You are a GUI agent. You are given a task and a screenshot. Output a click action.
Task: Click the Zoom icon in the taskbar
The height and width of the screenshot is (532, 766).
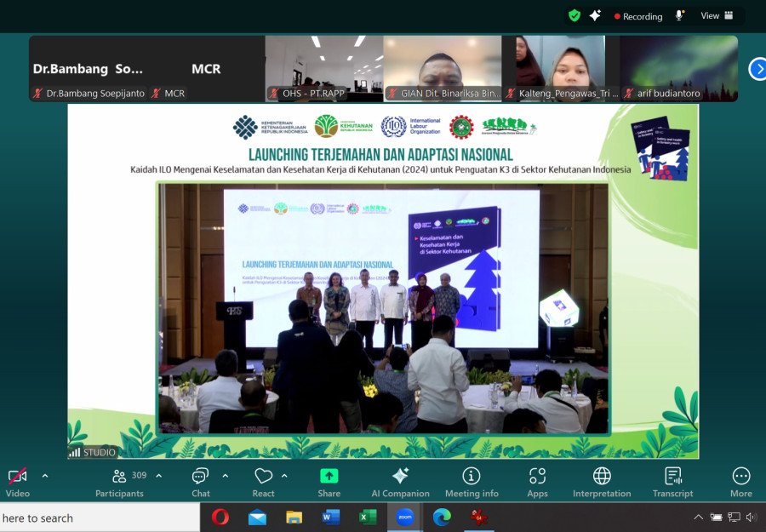coord(405,518)
